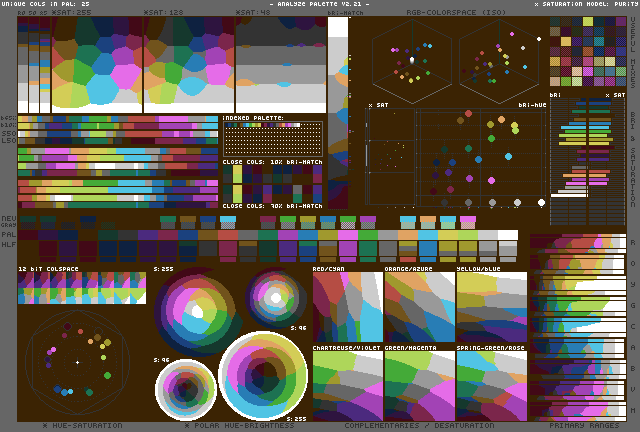640x432 pixels.
Task: Pick the peach-orange swatch in PAL row
Action: coord(408,235)
